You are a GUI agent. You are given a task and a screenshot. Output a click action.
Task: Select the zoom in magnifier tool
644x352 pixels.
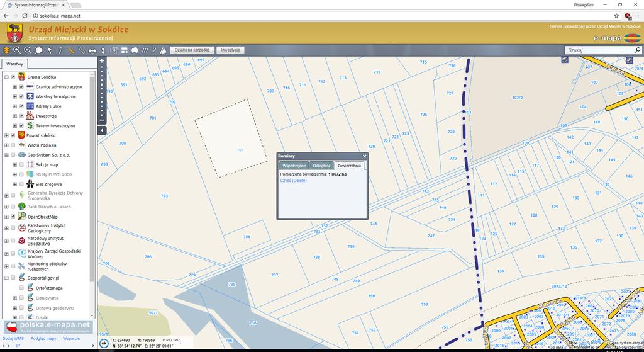pyautogui.click(x=17, y=50)
